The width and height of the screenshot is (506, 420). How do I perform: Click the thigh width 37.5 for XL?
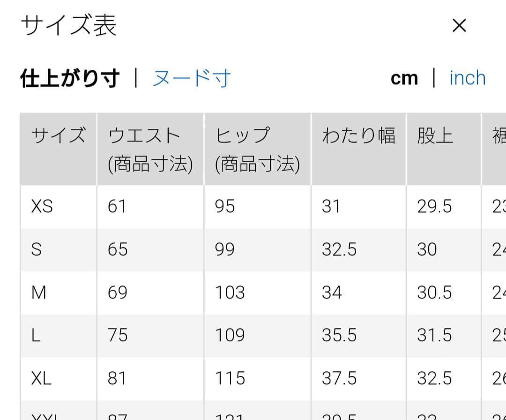point(339,378)
